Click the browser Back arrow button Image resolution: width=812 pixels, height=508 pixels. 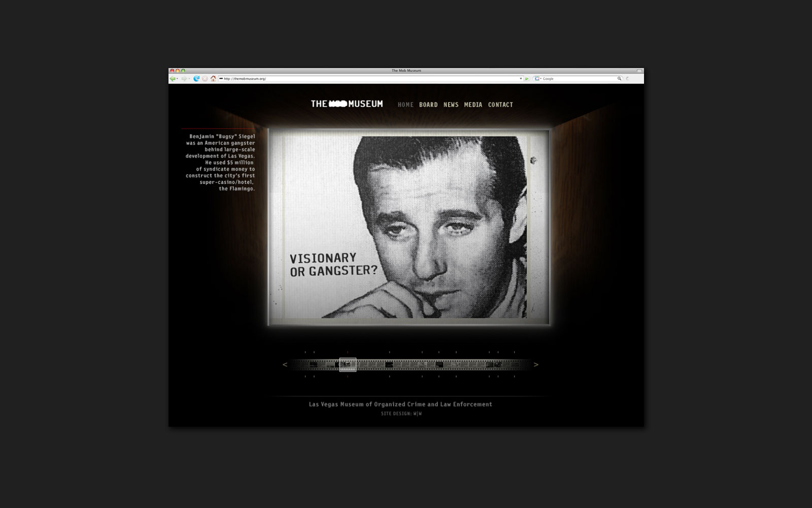point(173,79)
